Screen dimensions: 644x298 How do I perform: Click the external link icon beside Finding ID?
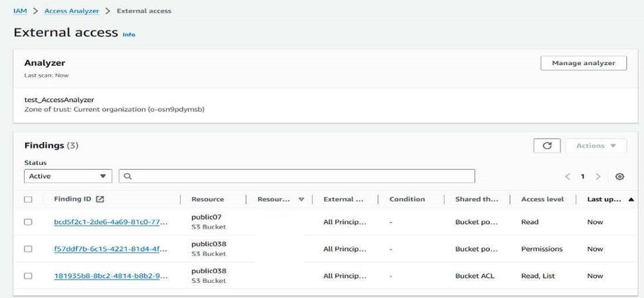click(x=100, y=199)
